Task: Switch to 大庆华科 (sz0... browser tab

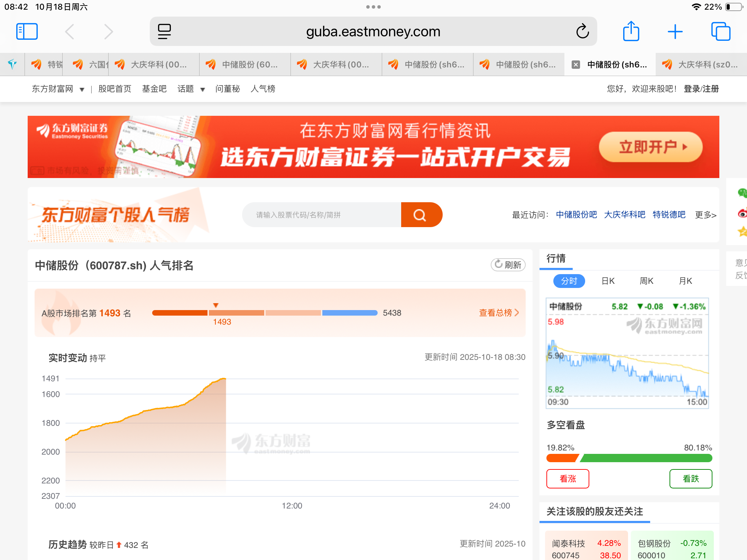Action: (701, 65)
